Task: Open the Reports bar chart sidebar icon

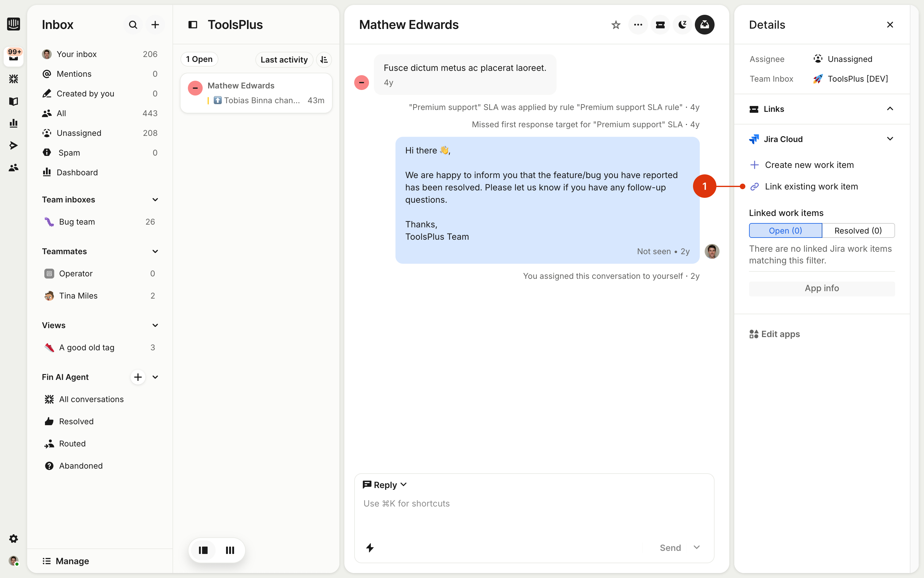Action: coord(13,123)
